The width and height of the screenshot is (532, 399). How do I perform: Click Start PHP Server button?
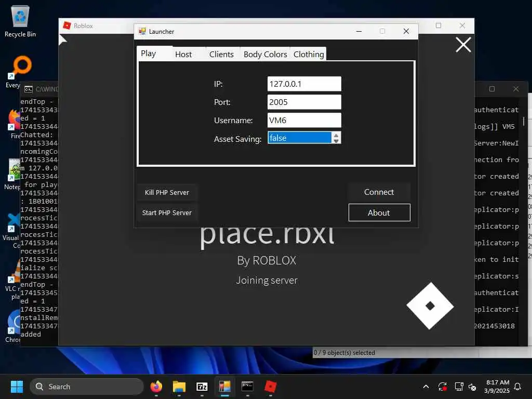[x=167, y=212]
